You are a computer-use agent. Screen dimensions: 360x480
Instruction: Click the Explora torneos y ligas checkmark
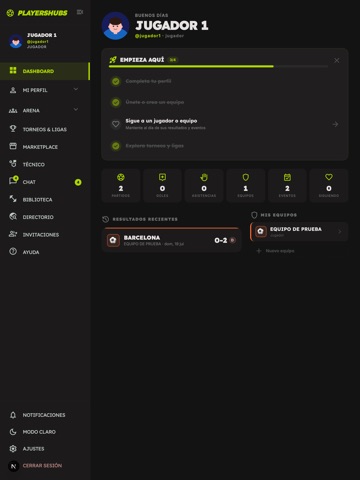[x=116, y=146]
